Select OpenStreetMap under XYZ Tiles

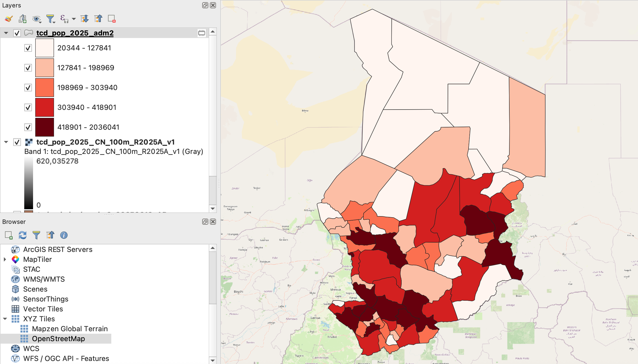[x=58, y=339]
